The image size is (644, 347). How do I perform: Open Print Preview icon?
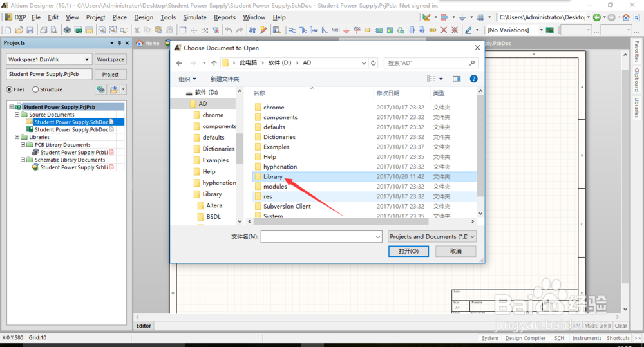[x=54, y=30]
